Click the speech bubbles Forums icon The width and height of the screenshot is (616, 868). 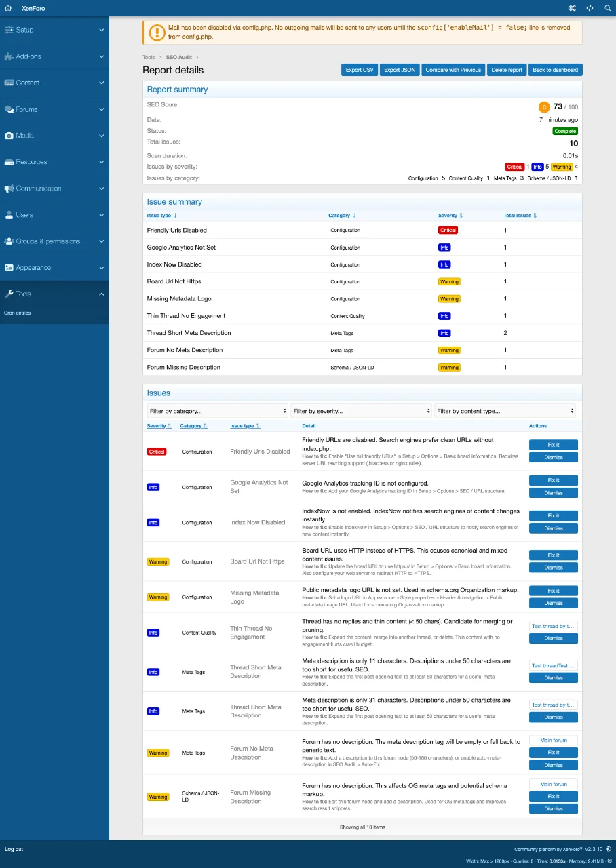coord(9,109)
